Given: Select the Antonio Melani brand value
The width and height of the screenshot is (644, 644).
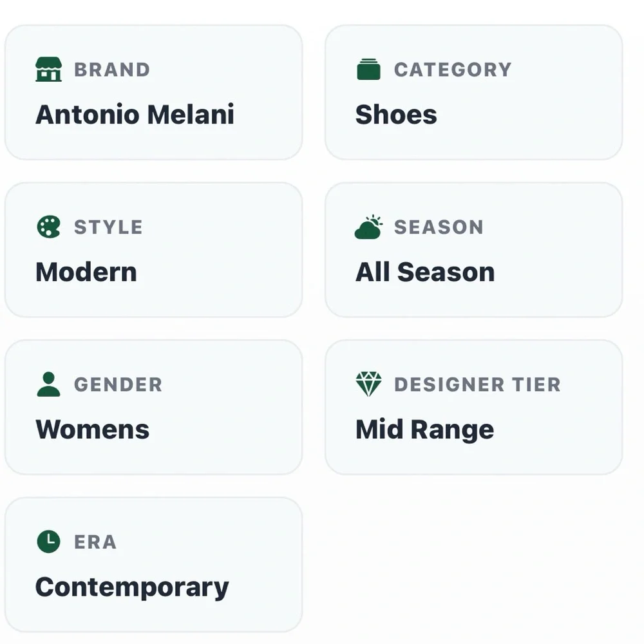Looking at the screenshot, I should click(x=135, y=114).
